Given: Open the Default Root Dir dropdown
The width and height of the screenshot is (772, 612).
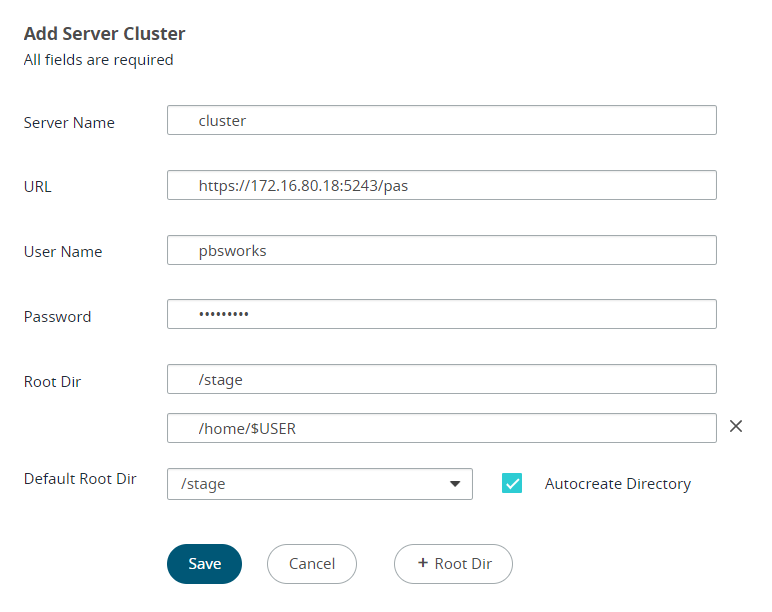Looking at the screenshot, I should click(x=319, y=484).
